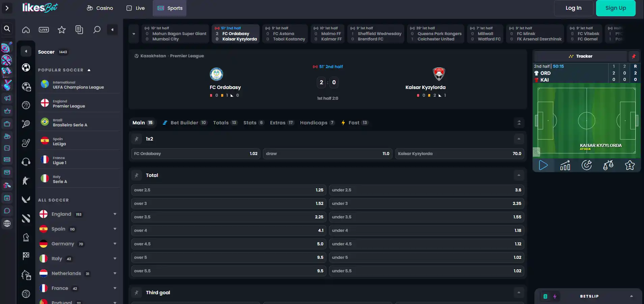Expand the Betslip panel
This screenshot has height=304, width=644.
pyautogui.click(x=632, y=296)
